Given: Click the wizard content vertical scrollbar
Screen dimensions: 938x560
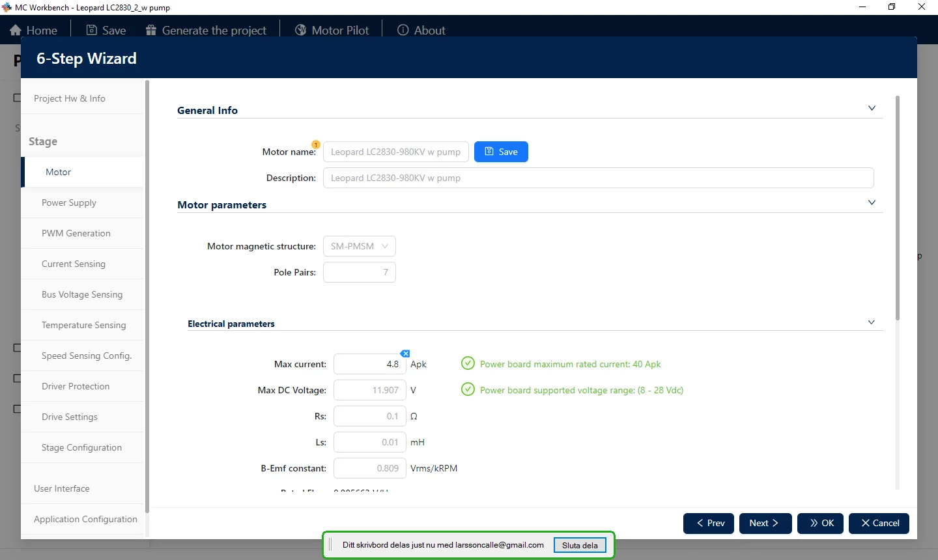Looking at the screenshot, I should point(898,208).
